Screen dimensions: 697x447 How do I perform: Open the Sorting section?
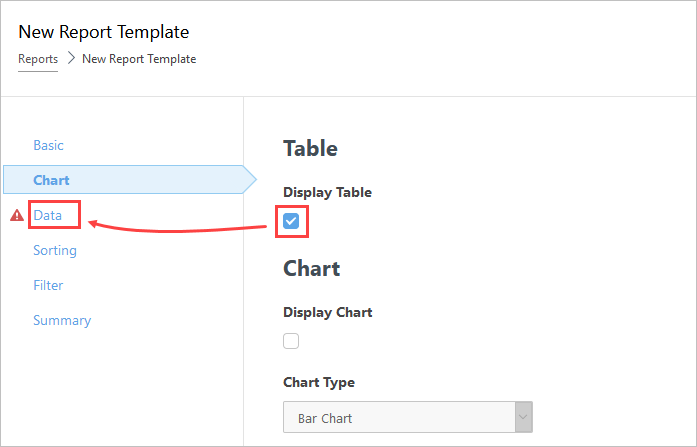tap(55, 251)
